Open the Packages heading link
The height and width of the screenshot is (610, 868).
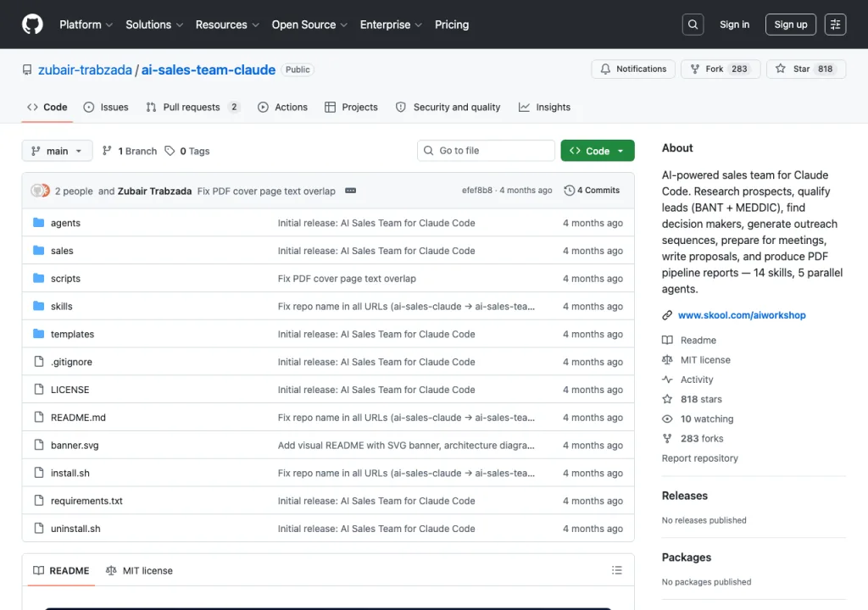[687, 557]
